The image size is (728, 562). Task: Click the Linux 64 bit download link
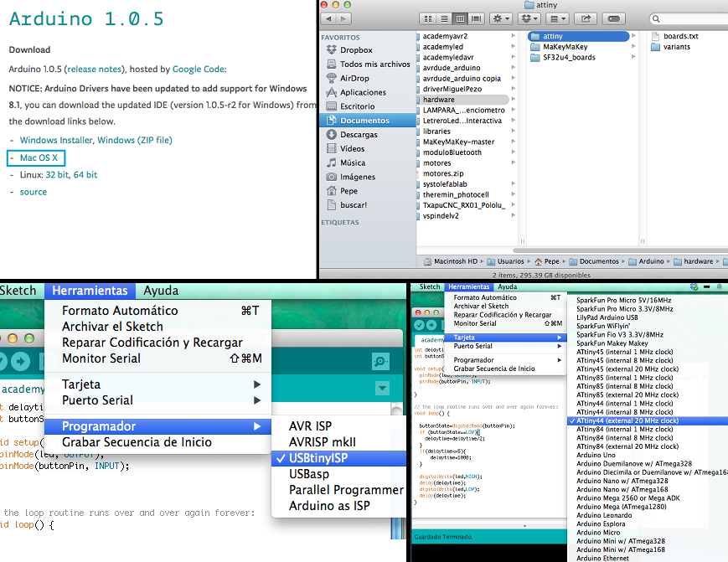point(85,175)
